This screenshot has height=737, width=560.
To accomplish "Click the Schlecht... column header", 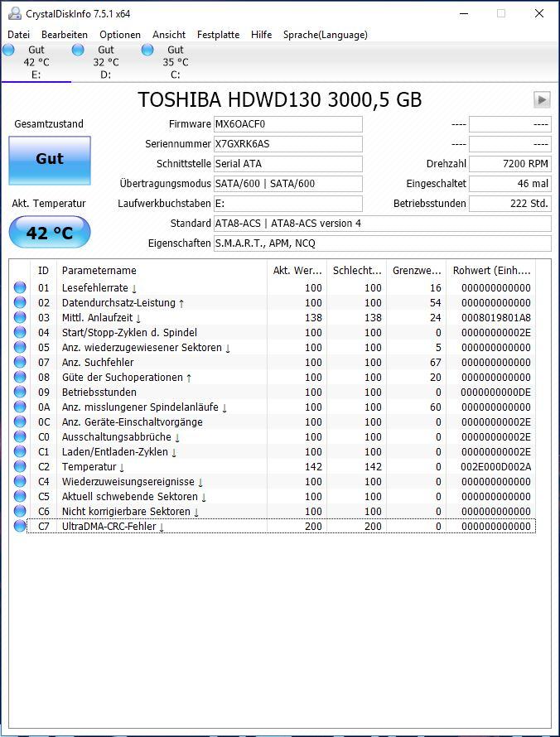I will click(x=357, y=270).
